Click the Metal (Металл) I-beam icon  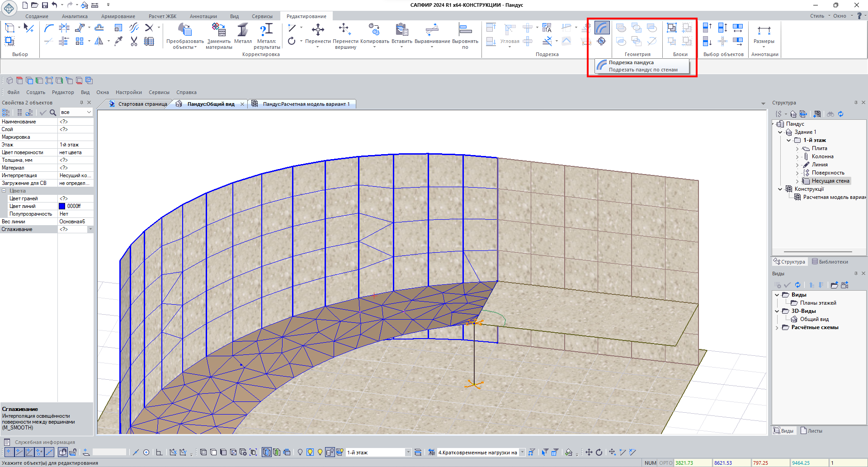[x=243, y=30]
